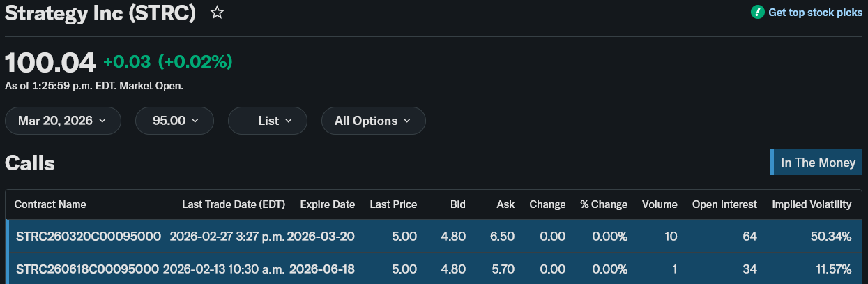Sort by the % Change column

[604, 204]
